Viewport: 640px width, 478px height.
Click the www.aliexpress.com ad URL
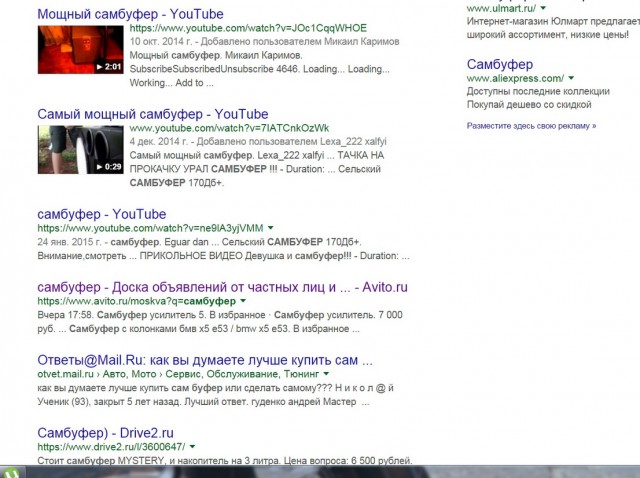tap(515, 78)
